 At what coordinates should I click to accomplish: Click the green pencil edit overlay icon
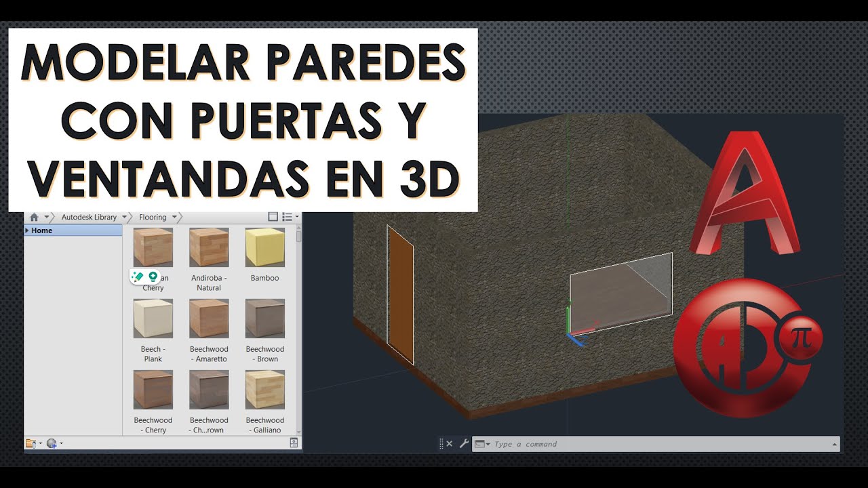[138, 277]
